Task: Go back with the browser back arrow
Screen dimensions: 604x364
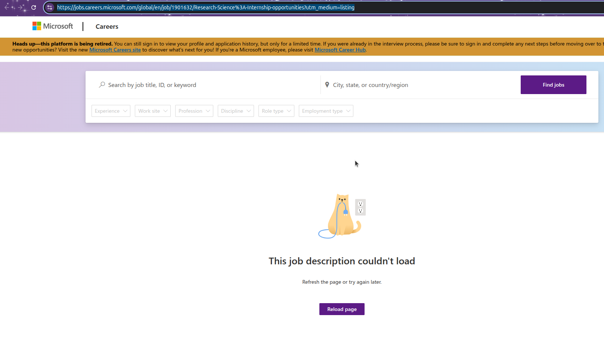Action: (x=7, y=7)
